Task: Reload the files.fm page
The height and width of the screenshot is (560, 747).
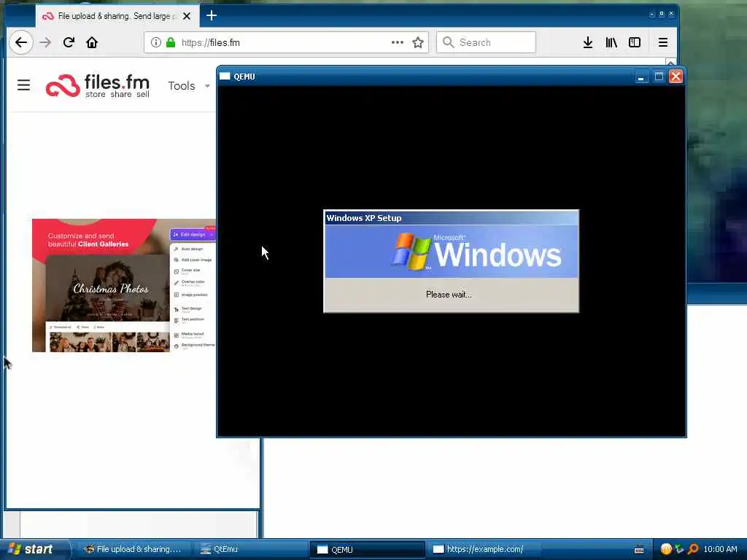Action: [x=69, y=42]
